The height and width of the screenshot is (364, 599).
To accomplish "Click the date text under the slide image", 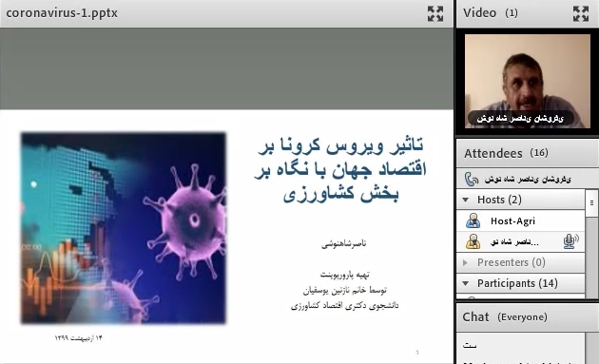I will [x=78, y=338].
